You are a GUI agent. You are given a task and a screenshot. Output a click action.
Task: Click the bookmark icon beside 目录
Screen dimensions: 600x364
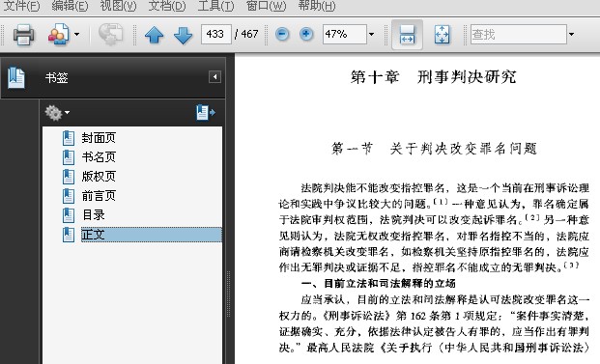68,215
